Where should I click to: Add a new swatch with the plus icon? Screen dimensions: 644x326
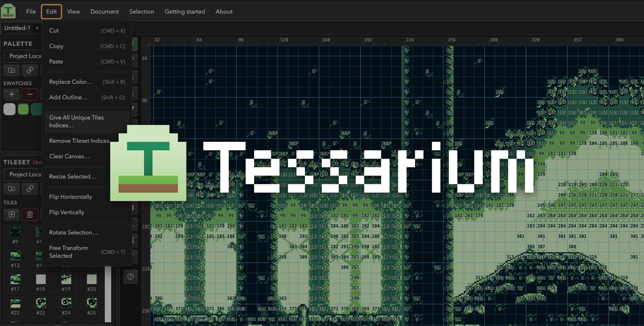pyautogui.click(x=12, y=94)
